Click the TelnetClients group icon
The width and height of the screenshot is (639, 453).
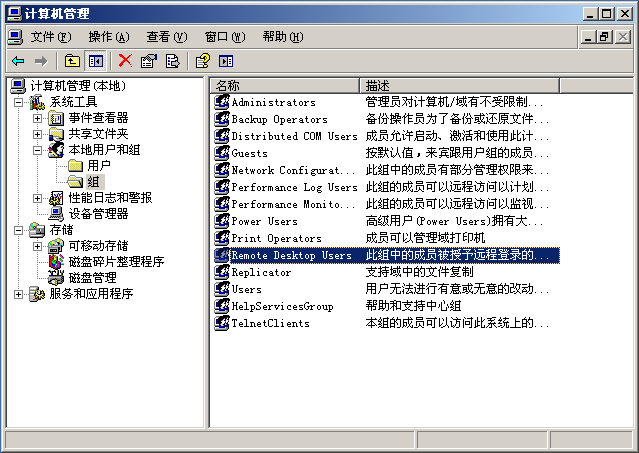(222, 323)
